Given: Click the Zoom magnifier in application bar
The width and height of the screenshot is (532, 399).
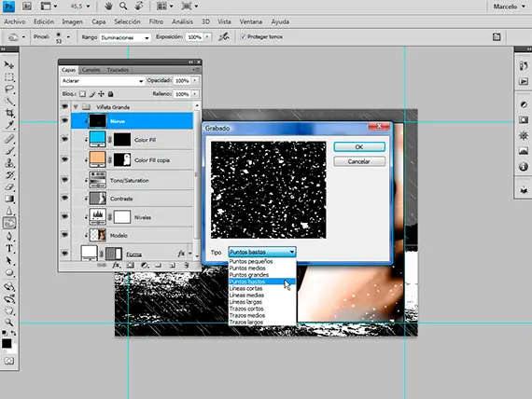Looking at the screenshot, I should [123, 7].
